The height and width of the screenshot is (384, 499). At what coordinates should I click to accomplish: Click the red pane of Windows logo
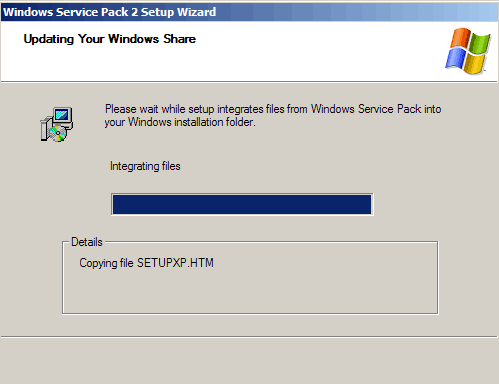click(460, 38)
